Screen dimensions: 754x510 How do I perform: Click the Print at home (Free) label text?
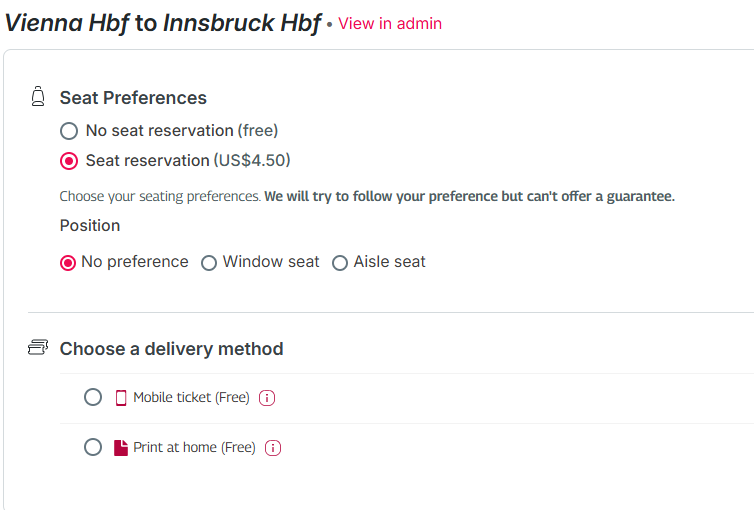point(194,448)
